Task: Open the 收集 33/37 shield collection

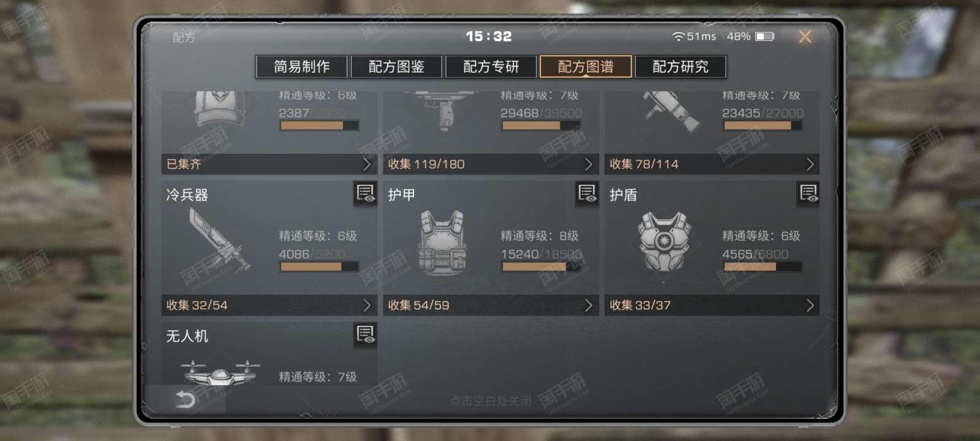Action: point(712,305)
